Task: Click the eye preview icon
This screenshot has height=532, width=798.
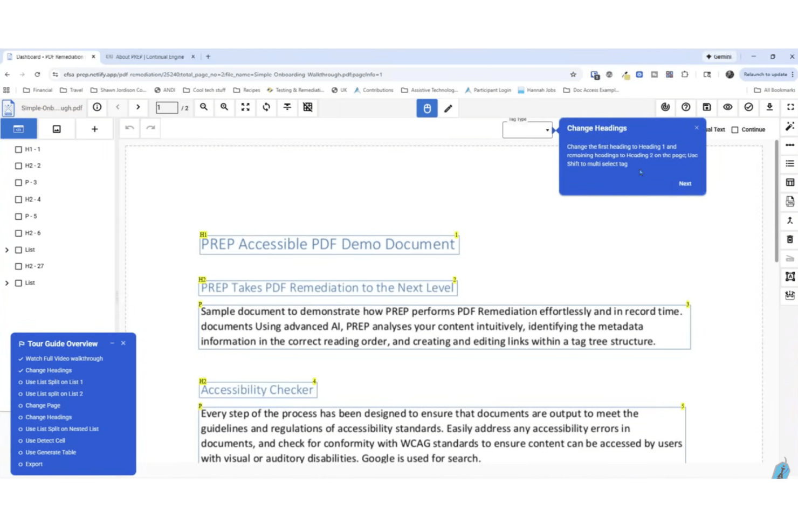Action: tap(728, 107)
